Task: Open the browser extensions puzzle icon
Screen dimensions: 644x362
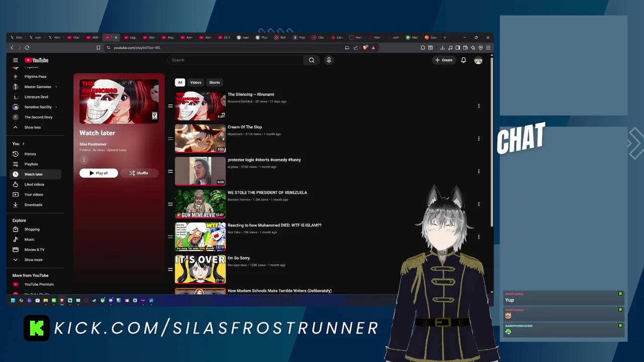Action: (423, 48)
